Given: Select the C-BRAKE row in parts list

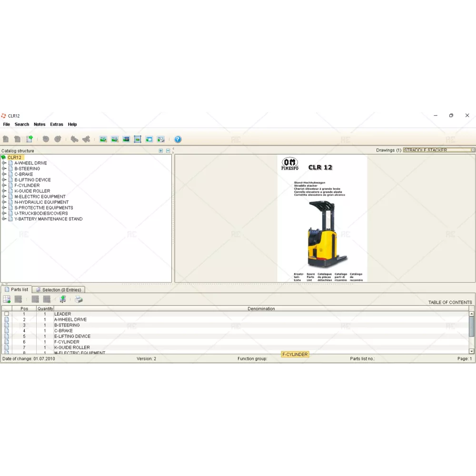Looking at the screenshot, I should point(63,331).
